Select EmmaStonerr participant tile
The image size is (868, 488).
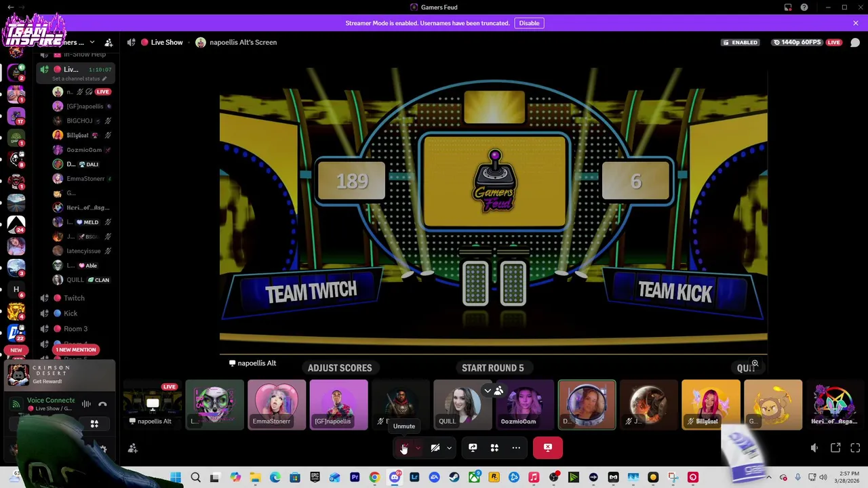(x=277, y=405)
